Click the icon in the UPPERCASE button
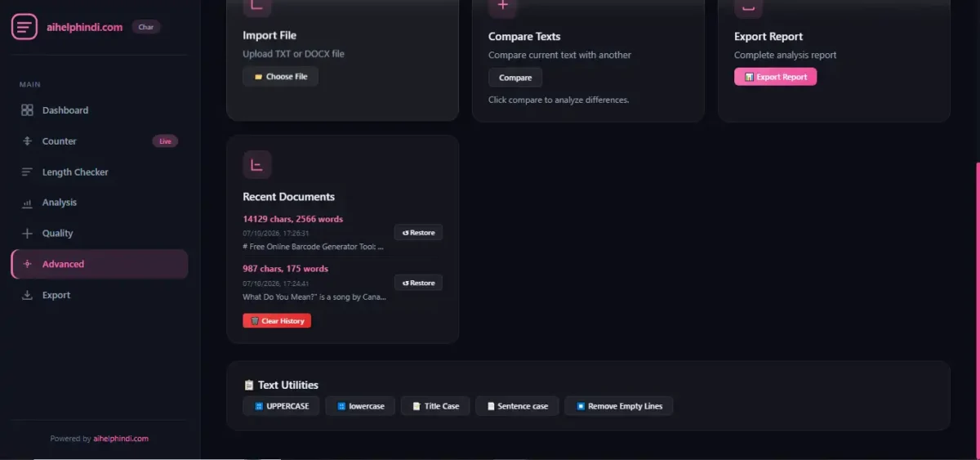980x460 pixels. click(x=259, y=406)
